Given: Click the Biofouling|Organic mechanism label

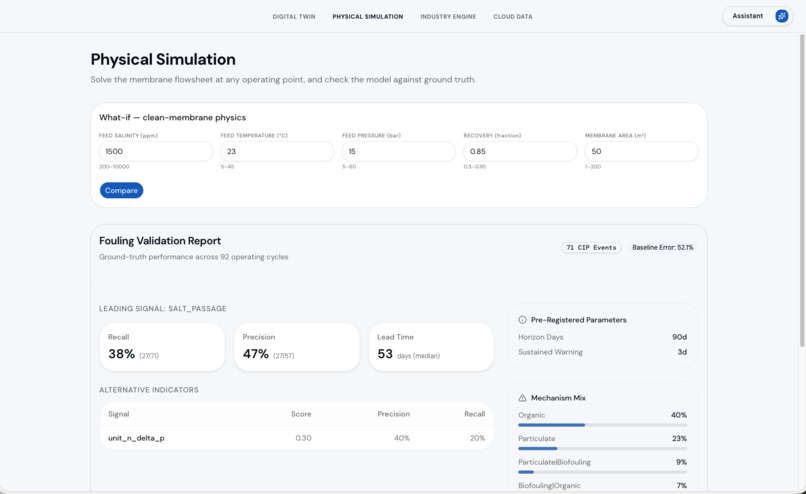Looking at the screenshot, I should (x=549, y=486).
